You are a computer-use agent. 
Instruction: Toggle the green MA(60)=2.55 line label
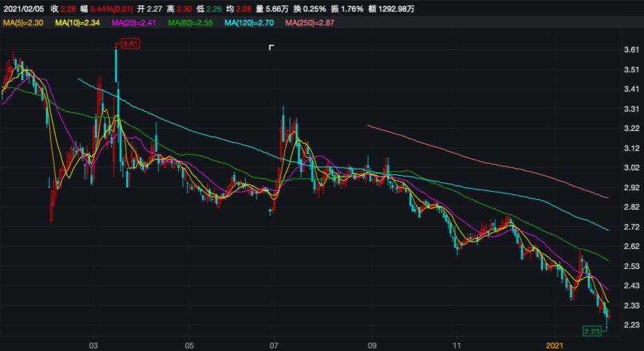pyautogui.click(x=191, y=23)
